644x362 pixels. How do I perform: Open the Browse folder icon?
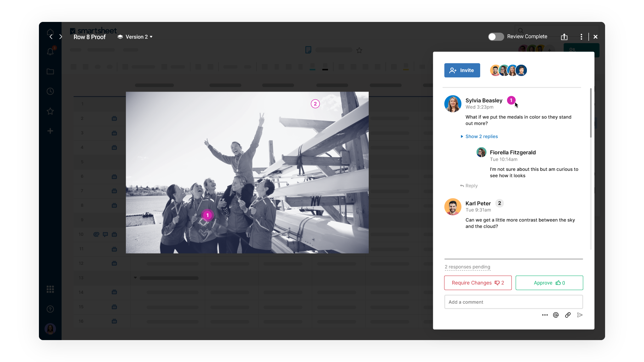[50, 71]
